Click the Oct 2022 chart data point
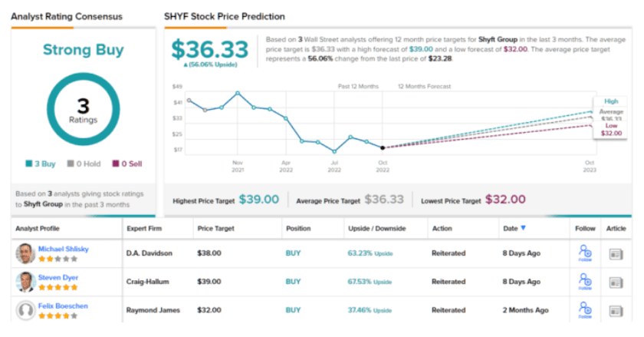 (382, 147)
